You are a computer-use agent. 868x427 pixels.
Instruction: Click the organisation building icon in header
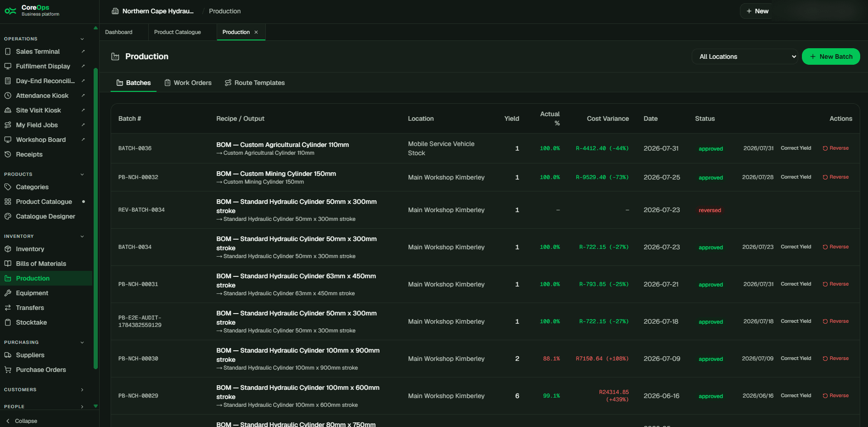point(115,11)
